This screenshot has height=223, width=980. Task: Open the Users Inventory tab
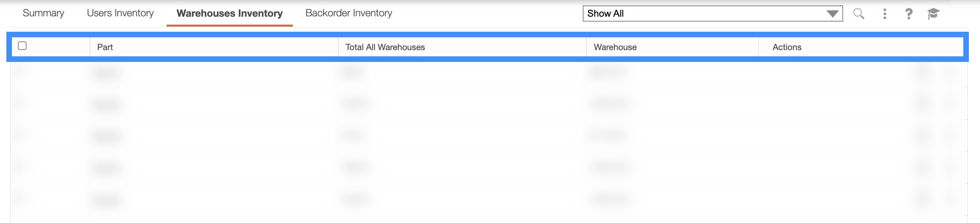120,13
